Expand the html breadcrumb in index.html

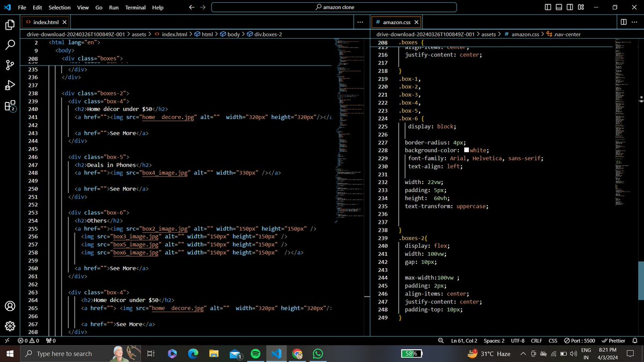pyautogui.click(x=203, y=34)
